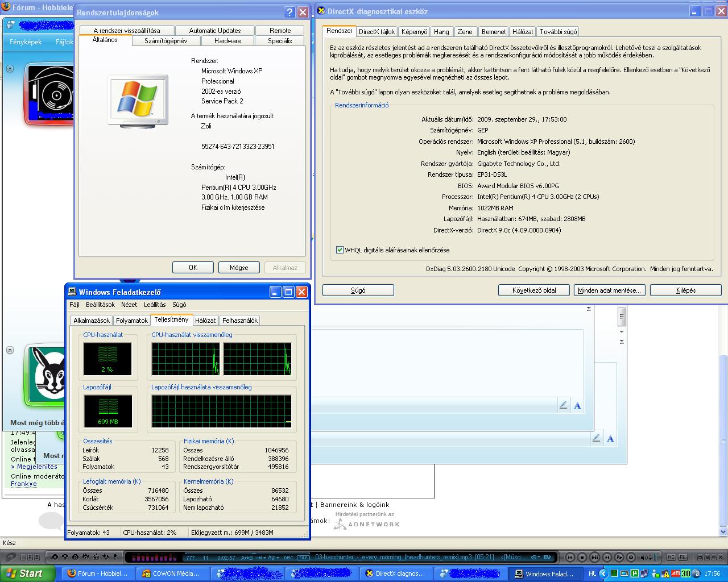The height and width of the screenshot is (582, 728).
Task: Click the DirectX icon in the dxdiag title bar
Action: tap(321, 11)
